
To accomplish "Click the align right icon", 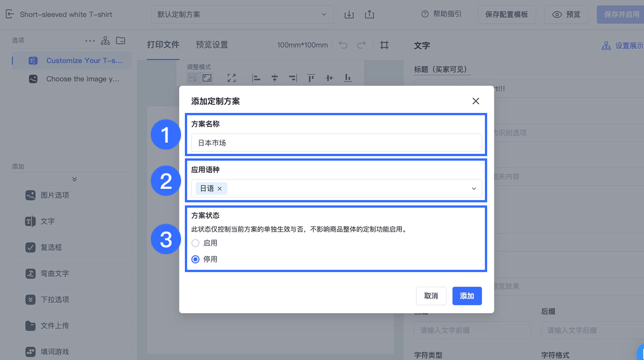I will pos(293,78).
